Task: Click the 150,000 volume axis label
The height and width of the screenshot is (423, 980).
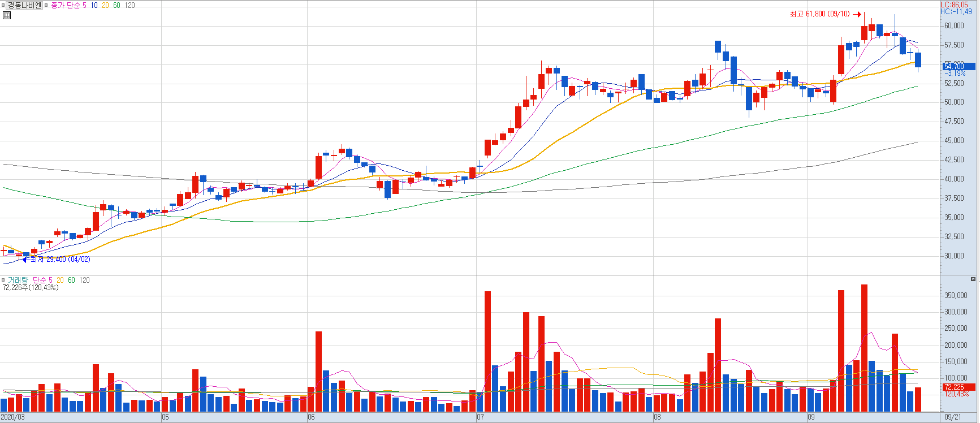Action: [956, 362]
